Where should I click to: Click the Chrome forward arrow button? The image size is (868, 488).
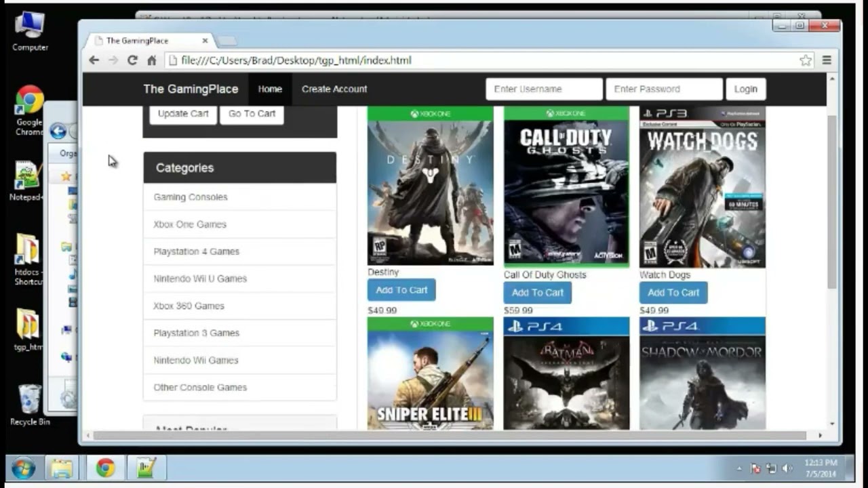pos(113,60)
